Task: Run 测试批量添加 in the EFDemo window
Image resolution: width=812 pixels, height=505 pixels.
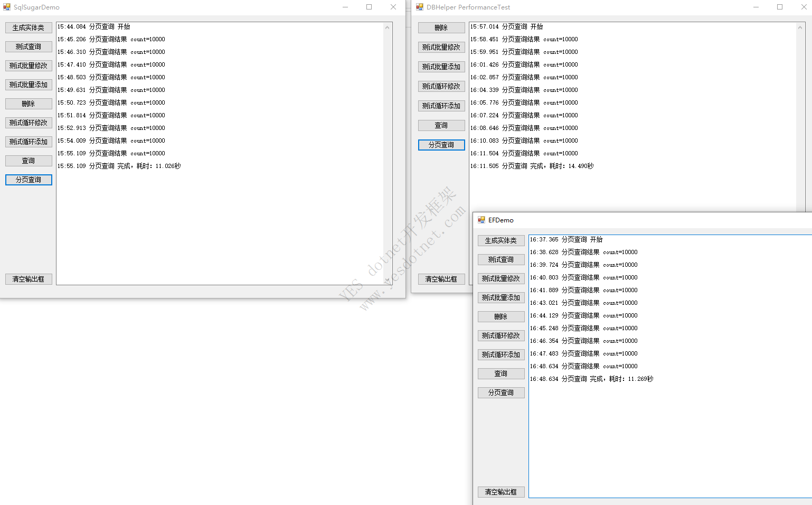Action: [501, 297]
